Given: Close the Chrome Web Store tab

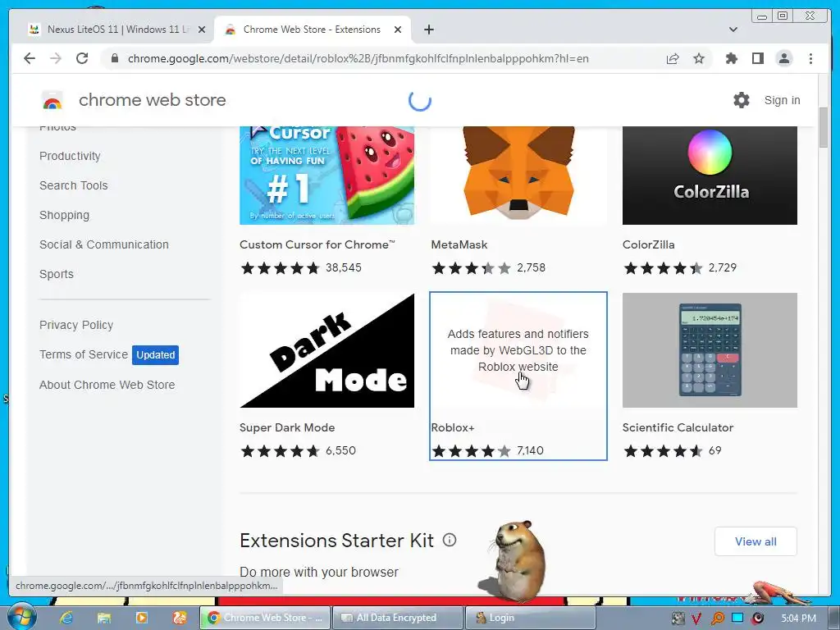Looking at the screenshot, I should point(398,30).
